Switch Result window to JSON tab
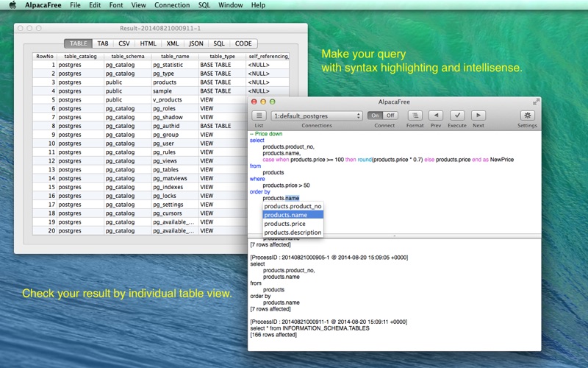Screen dimensions: 588x368 coord(196,43)
